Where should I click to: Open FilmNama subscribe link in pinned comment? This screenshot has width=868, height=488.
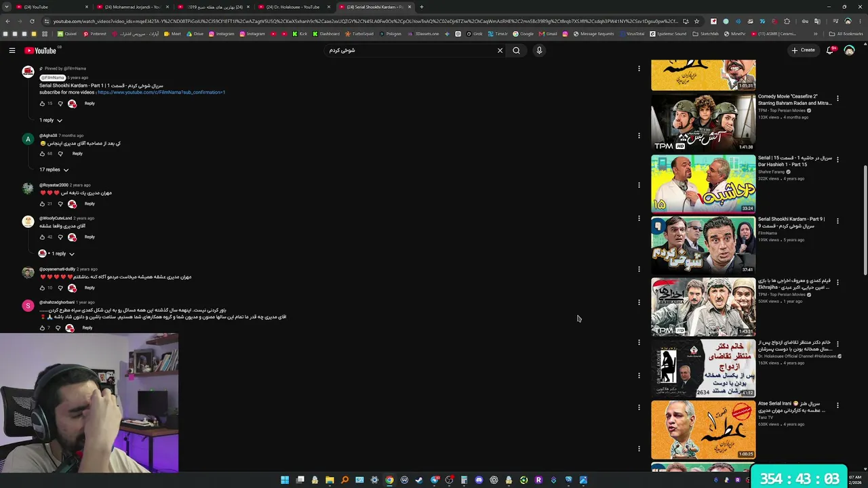point(161,92)
